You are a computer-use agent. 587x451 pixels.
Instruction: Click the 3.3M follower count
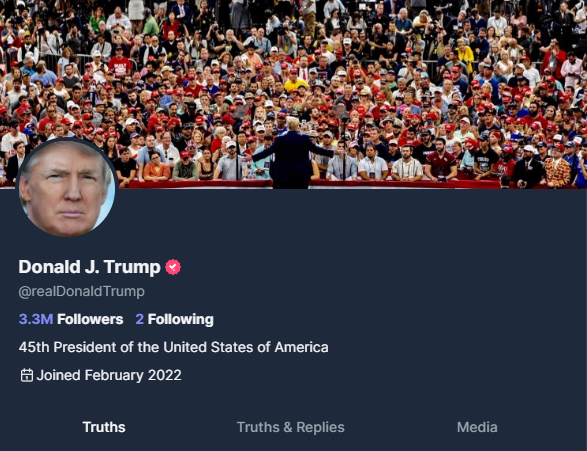(36, 319)
